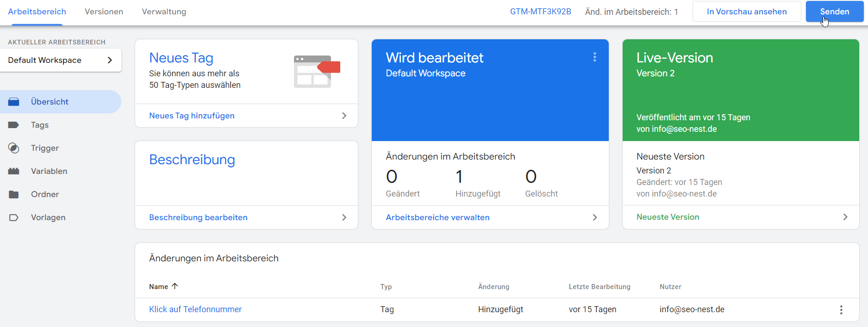
Task: Click container ID GTM-MTF3K92B
Action: point(540,12)
